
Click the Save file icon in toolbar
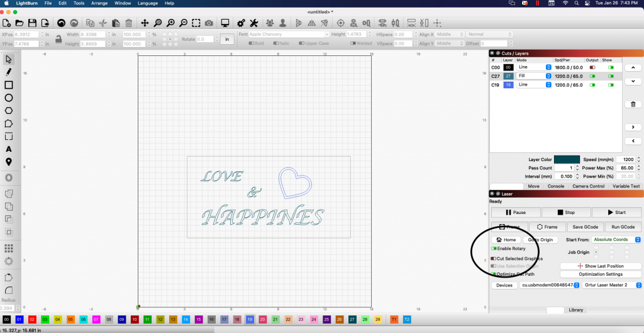32,23
